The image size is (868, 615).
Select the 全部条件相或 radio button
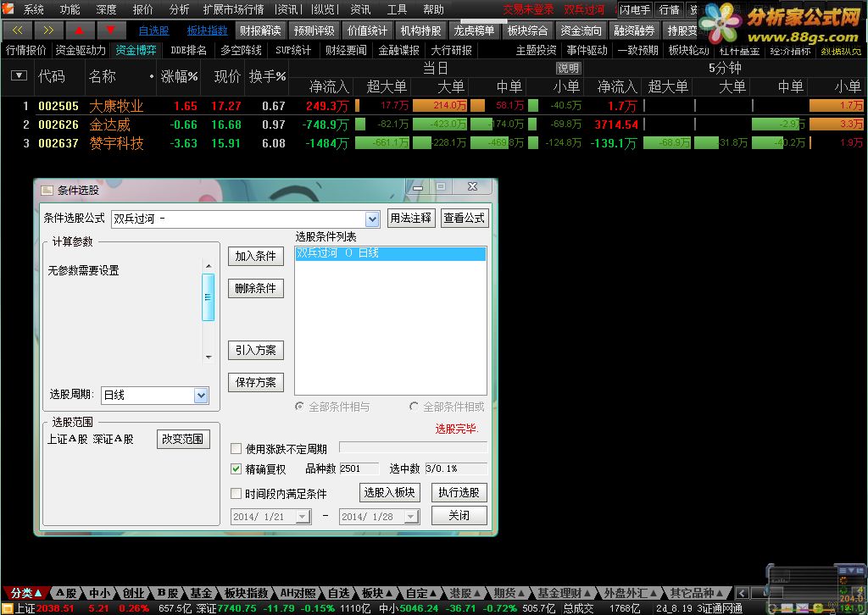click(414, 407)
